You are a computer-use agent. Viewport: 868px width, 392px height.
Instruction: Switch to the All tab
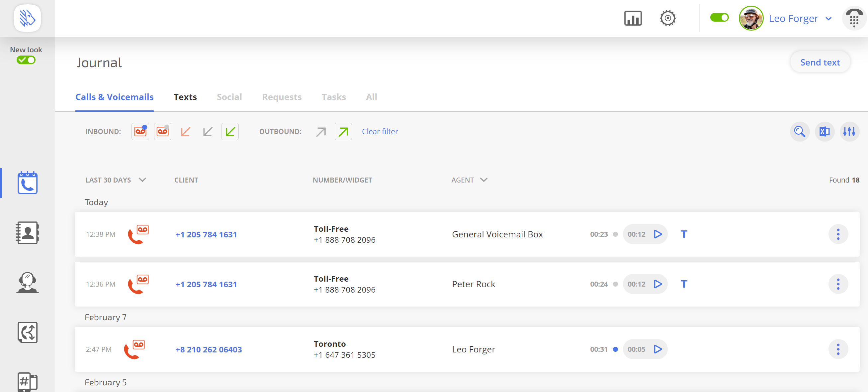[371, 97]
